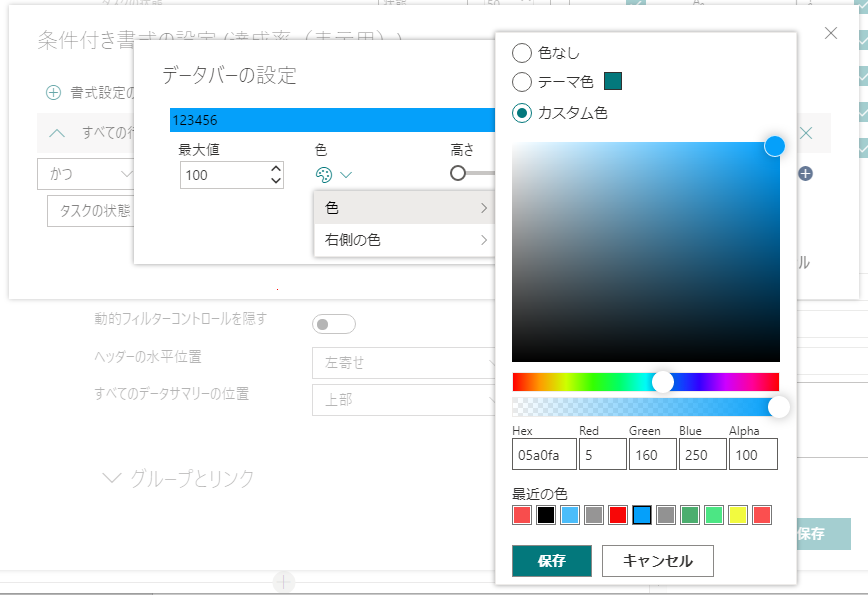
Task: Click the color palette icon under 色
Action: 323,175
